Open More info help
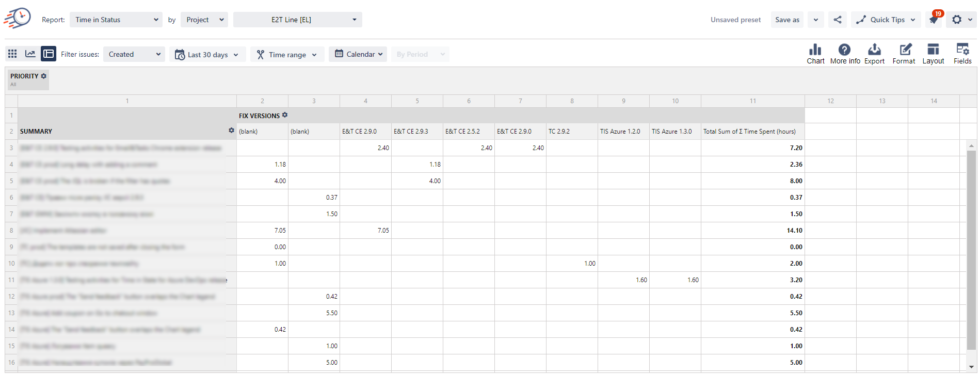Image resolution: width=980 pixels, height=374 pixels. pyautogui.click(x=845, y=54)
